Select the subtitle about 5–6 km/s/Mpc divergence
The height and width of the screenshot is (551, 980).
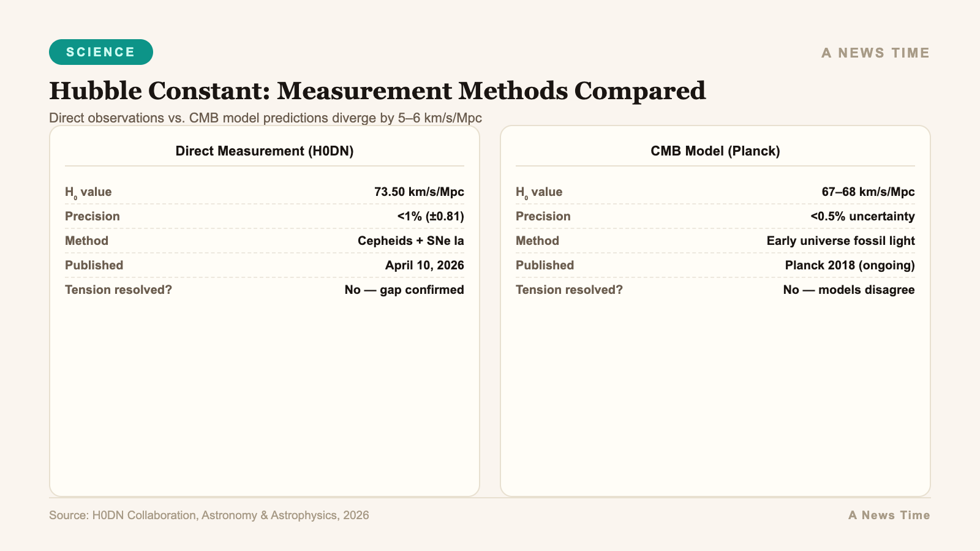pyautogui.click(x=266, y=118)
